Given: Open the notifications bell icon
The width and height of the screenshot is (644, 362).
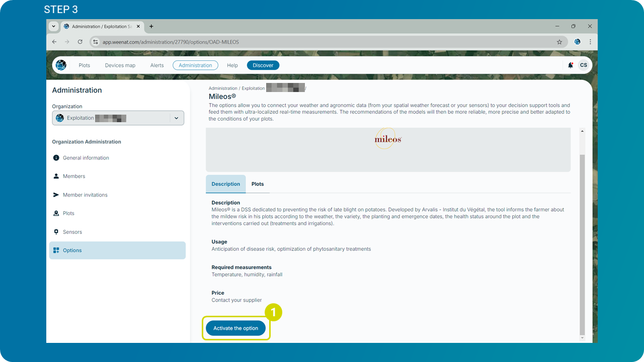Looking at the screenshot, I should [571, 65].
